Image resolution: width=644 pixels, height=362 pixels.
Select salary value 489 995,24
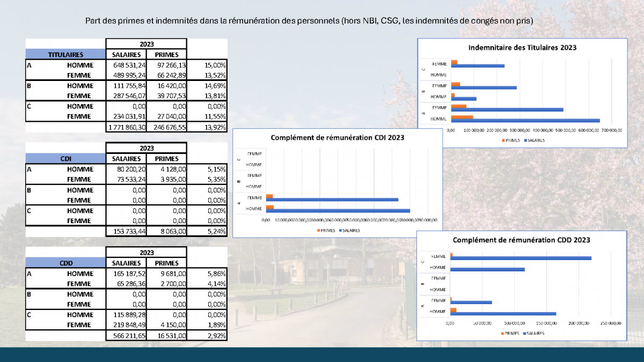pos(130,75)
